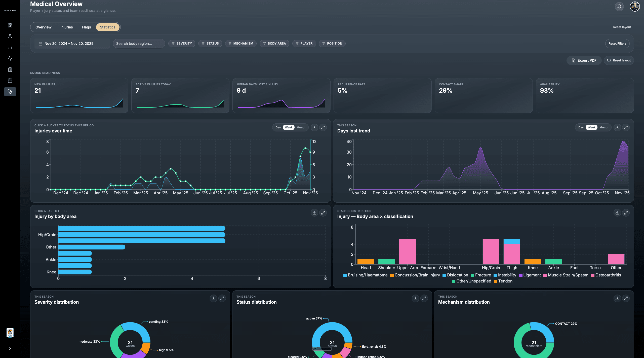The height and width of the screenshot is (358, 644).
Task: Expand the Mechanism distribution chart fullscreen
Action: pyautogui.click(x=626, y=298)
